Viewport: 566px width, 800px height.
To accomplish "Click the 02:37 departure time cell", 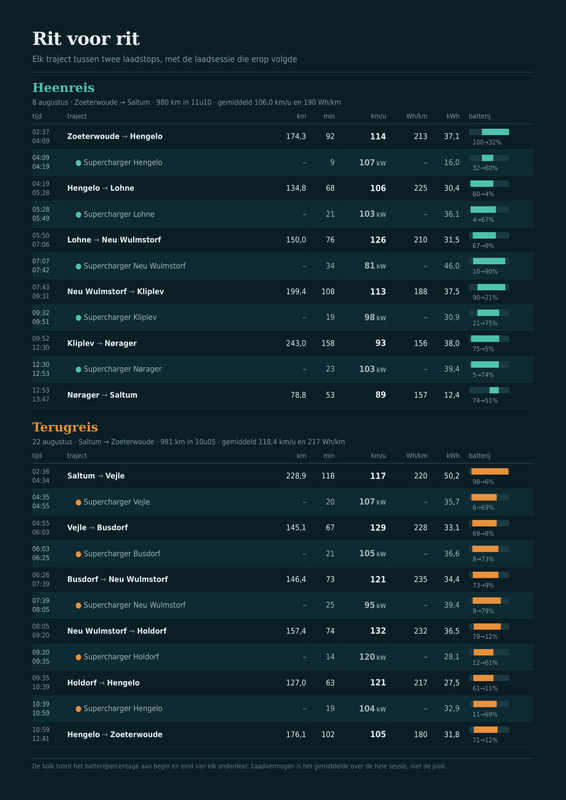I will pyautogui.click(x=41, y=132).
